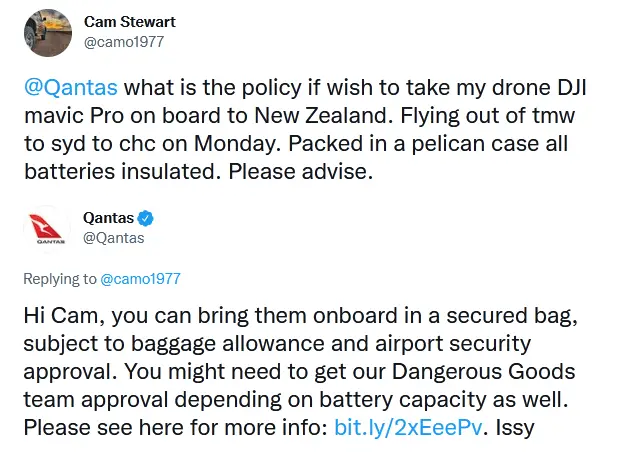Click @camo1977 in the Replying to line
The image size is (620, 455).
pyautogui.click(x=141, y=279)
